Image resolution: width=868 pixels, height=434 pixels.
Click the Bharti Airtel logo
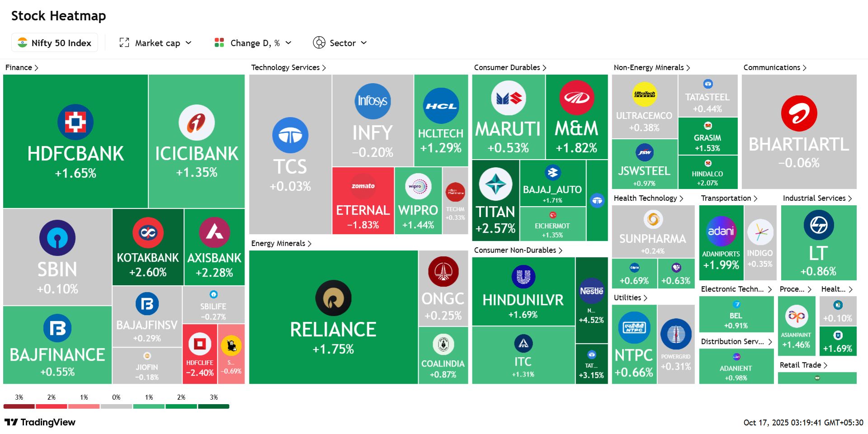[x=799, y=113]
